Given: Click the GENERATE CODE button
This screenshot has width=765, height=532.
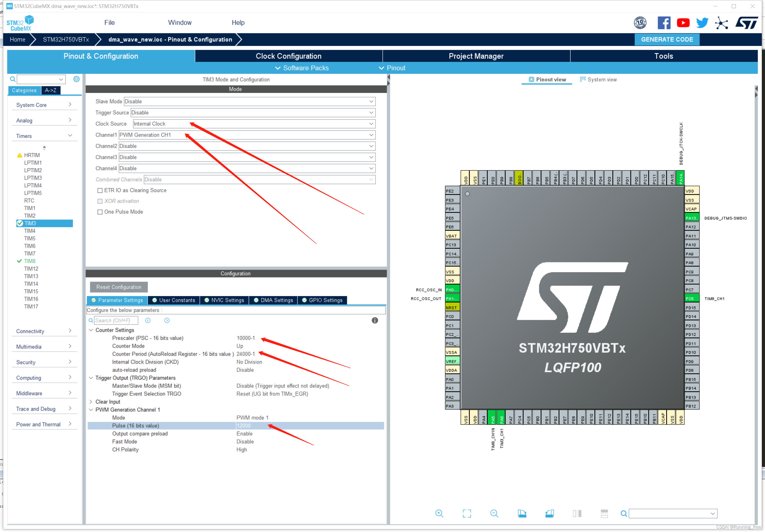Looking at the screenshot, I should coord(667,39).
